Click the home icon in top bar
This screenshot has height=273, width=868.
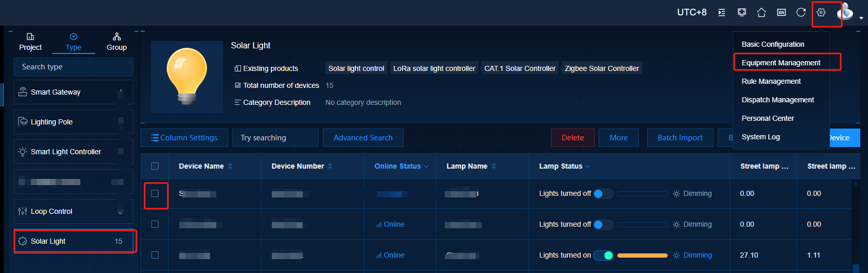pyautogui.click(x=761, y=12)
